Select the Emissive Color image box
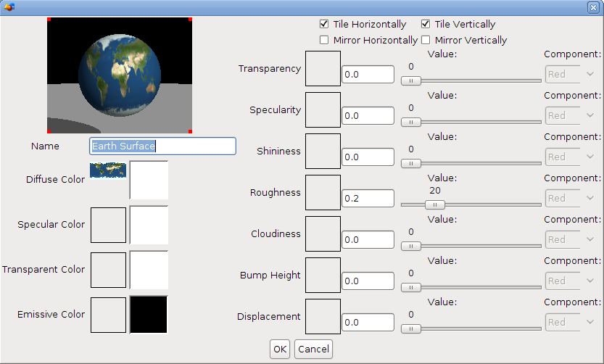This screenshot has width=604, height=364. 108,315
